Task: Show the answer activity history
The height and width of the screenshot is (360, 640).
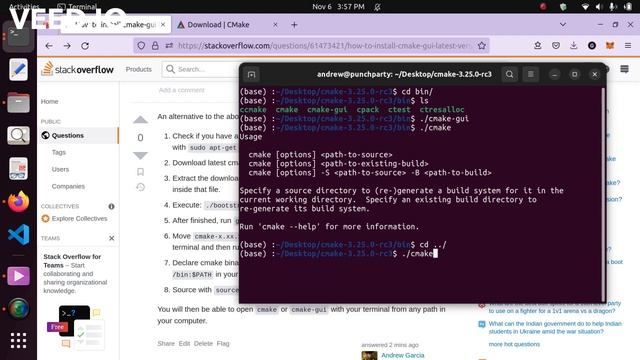Action: (x=140, y=187)
